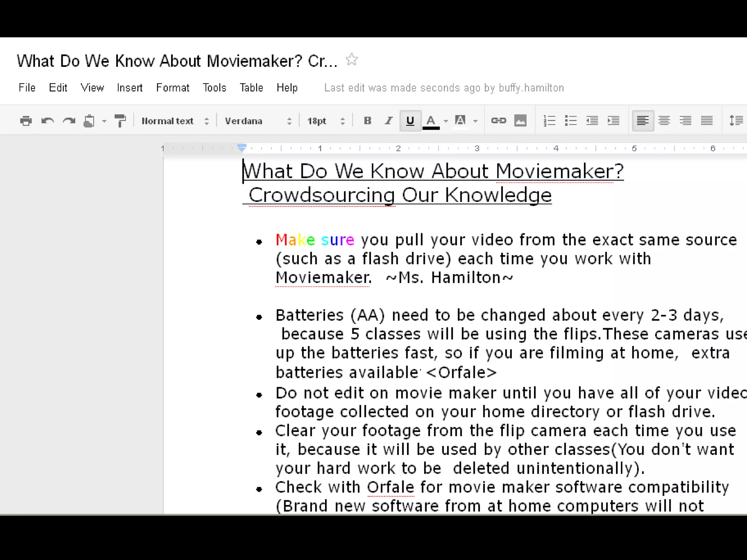Toggle the Underline button off
This screenshot has height=560, width=747.
(x=410, y=121)
